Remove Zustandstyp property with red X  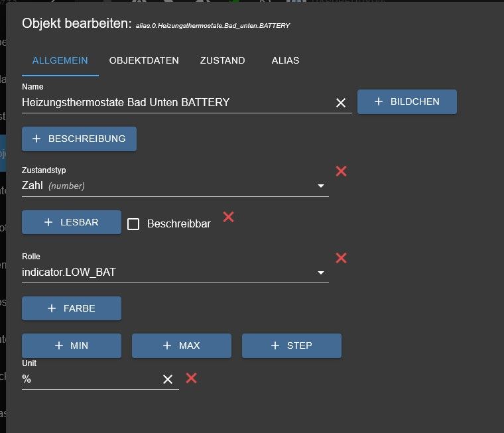pos(341,171)
